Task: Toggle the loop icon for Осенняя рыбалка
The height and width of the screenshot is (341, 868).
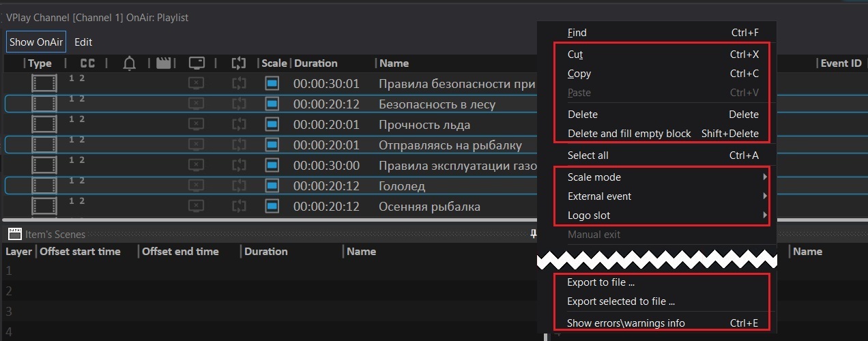Action: coord(238,207)
